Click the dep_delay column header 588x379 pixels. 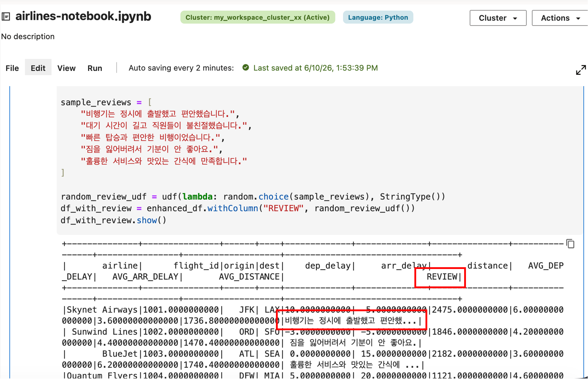[328, 266]
